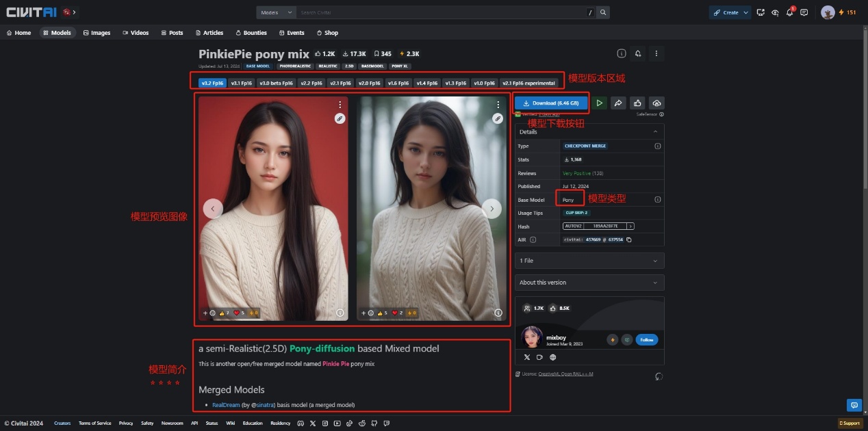
Task: Expand the 1 File section
Action: pos(589,261)
